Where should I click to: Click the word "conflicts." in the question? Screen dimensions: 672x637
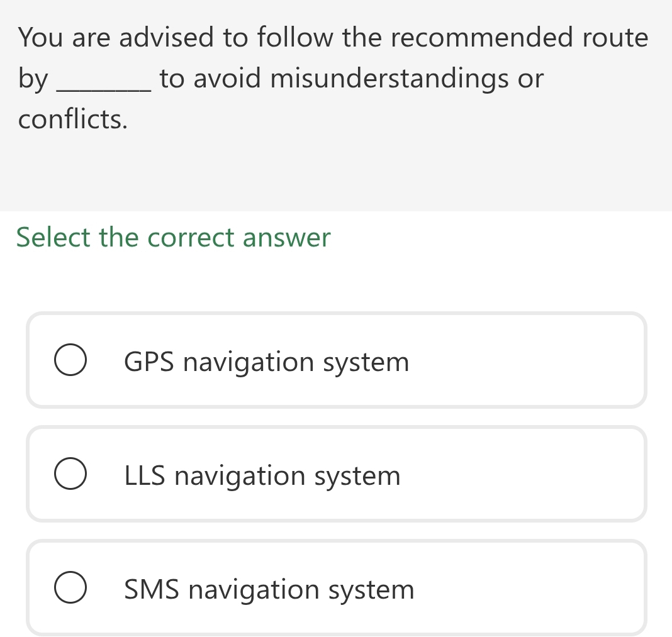(x=73, y=119)
